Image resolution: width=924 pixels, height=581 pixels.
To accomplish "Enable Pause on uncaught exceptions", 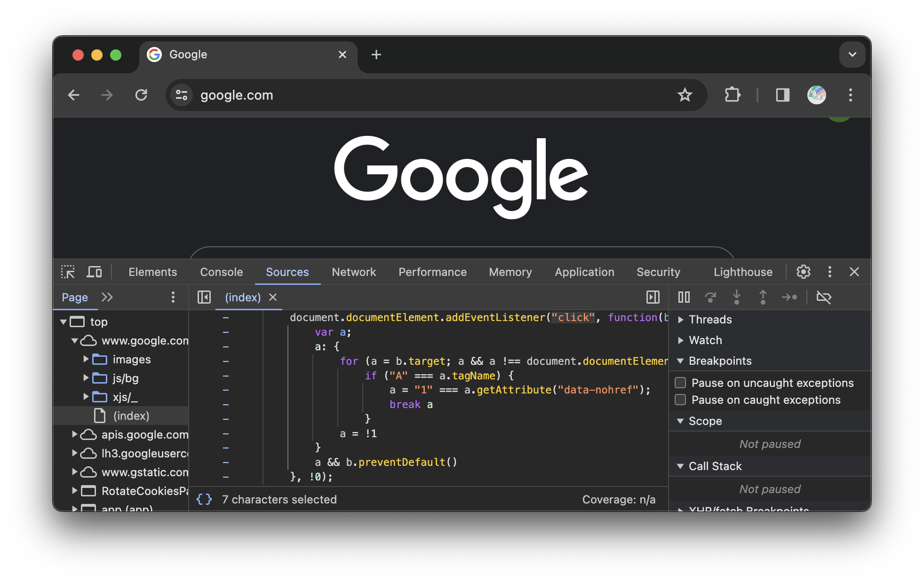I will [680, 383].
